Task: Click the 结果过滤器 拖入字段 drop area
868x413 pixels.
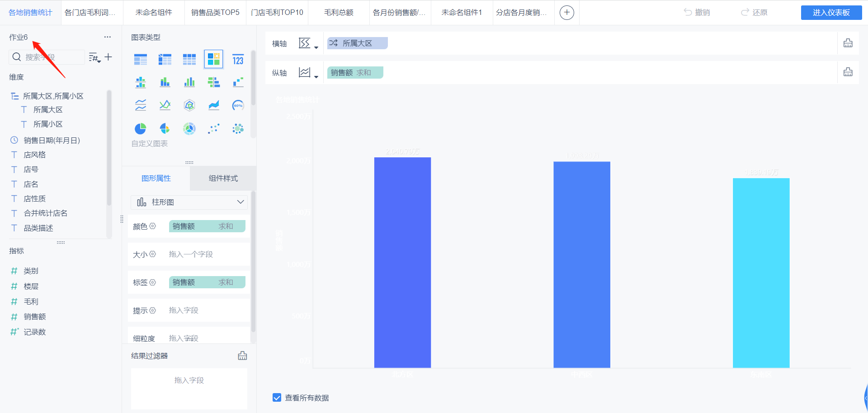Action: pos(189,389)
